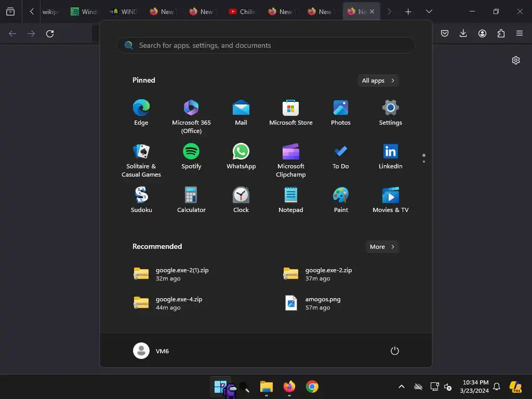Open Firefox downloads panel
532x399 pixels.
pyautogui.click(x=463, y=33)
